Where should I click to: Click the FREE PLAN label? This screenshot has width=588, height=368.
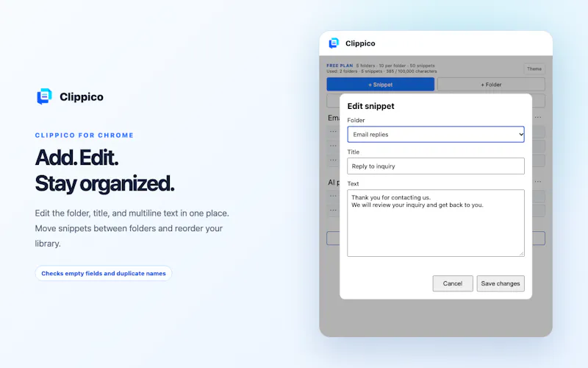coord(340,66)
